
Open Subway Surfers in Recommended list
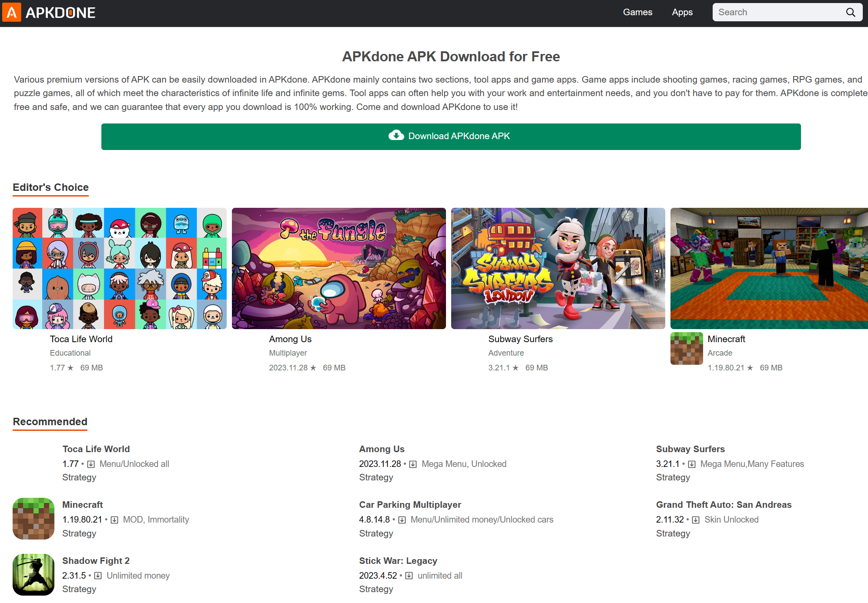[690, 449]
